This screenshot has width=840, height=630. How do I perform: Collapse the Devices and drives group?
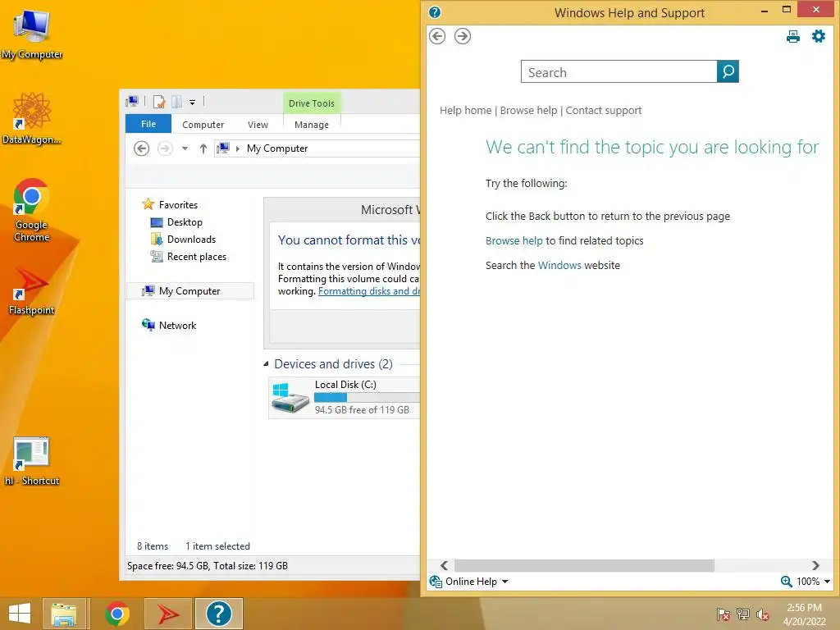click(x=266, y=363)
